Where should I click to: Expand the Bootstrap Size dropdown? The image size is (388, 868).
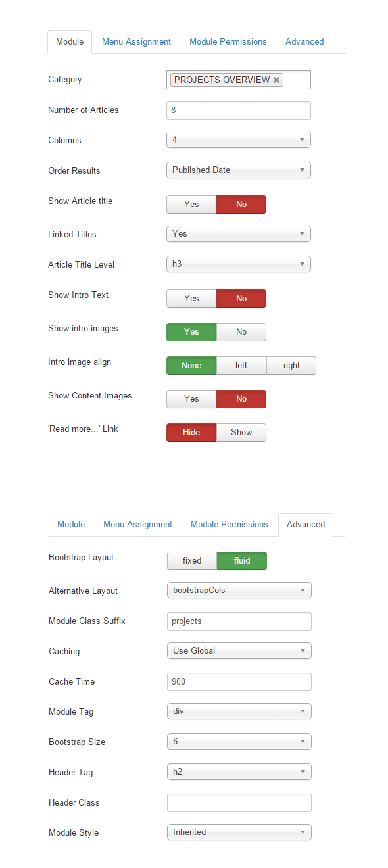pyautogui.click(x=239, y=742)
